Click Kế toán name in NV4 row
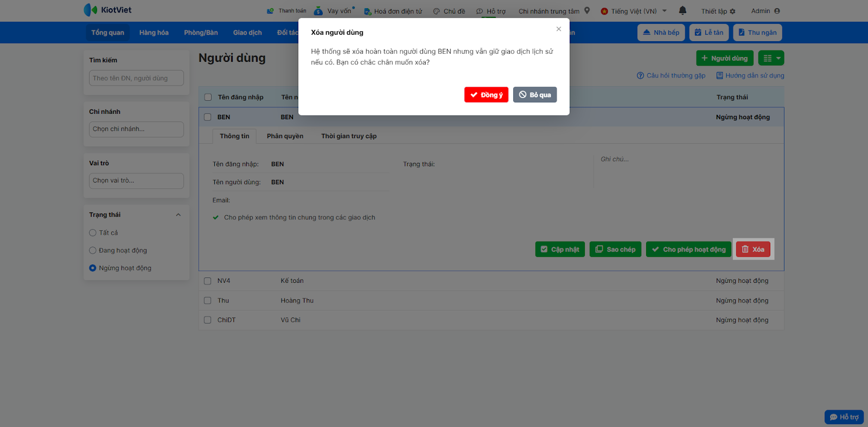 point(292,281)
